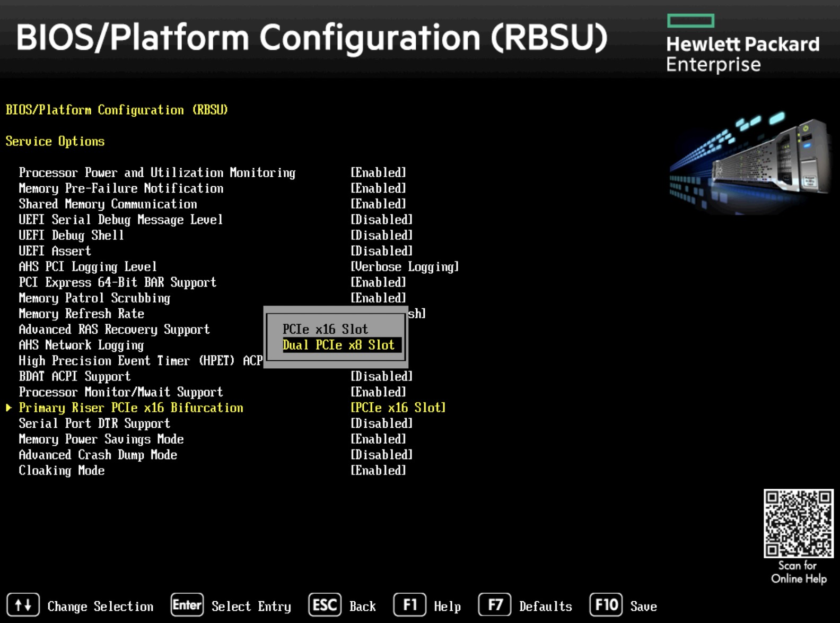Viewport: 840px width, 623px height.
Task: Toggle Cloaking Mode Enabled value
Action: [x=378, y=471]
